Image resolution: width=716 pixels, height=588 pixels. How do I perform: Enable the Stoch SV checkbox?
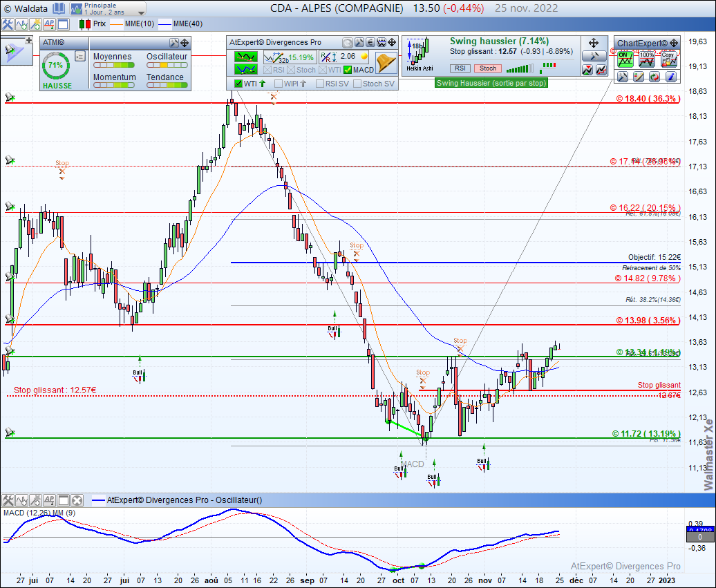pyautogui.click(x=357, y=84)
